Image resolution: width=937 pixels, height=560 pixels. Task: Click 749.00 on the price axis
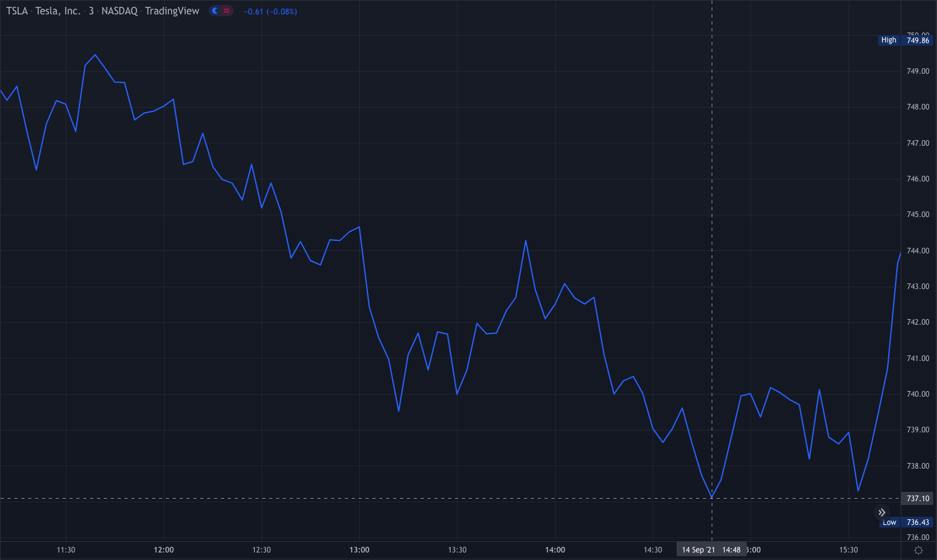(x=918, y=71)
